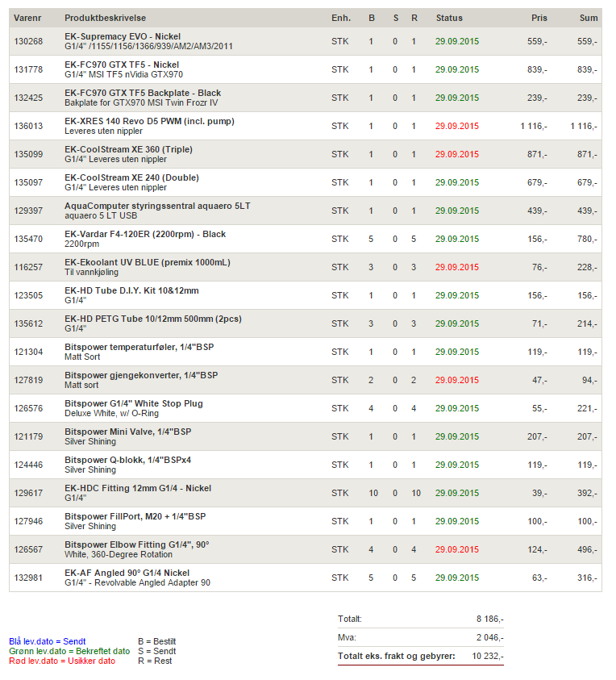616x680 pixels.
Task: Select item number 127946
Action: (28, 521)
